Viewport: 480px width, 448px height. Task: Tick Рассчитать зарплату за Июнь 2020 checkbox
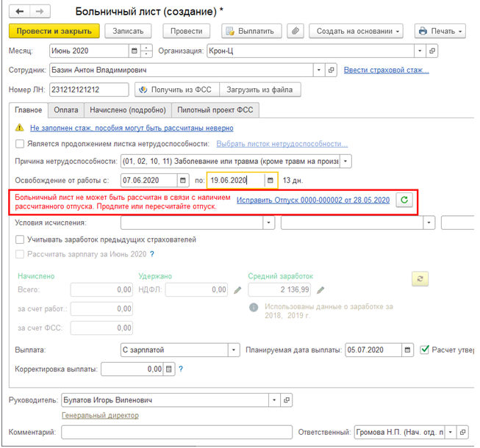tap(20, 254)
